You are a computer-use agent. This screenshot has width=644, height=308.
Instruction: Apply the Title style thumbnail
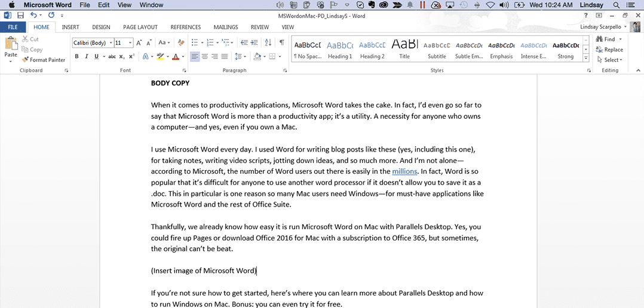click(x=404, y=50)
